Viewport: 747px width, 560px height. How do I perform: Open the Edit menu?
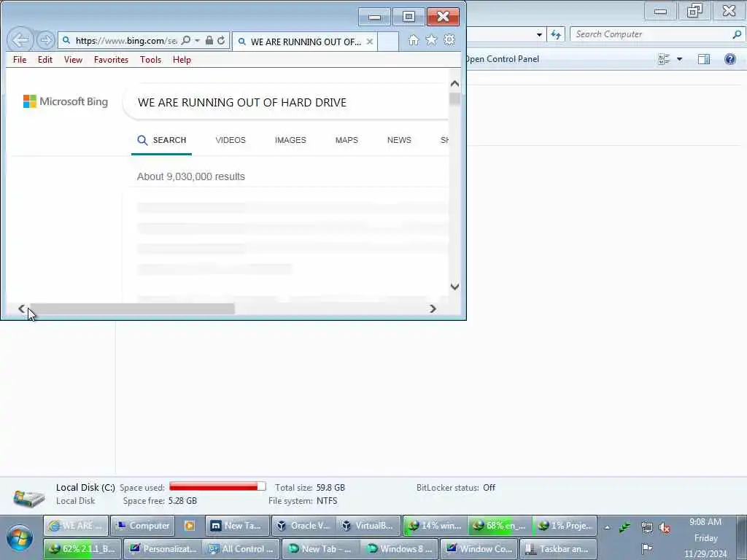pos(44,60)
